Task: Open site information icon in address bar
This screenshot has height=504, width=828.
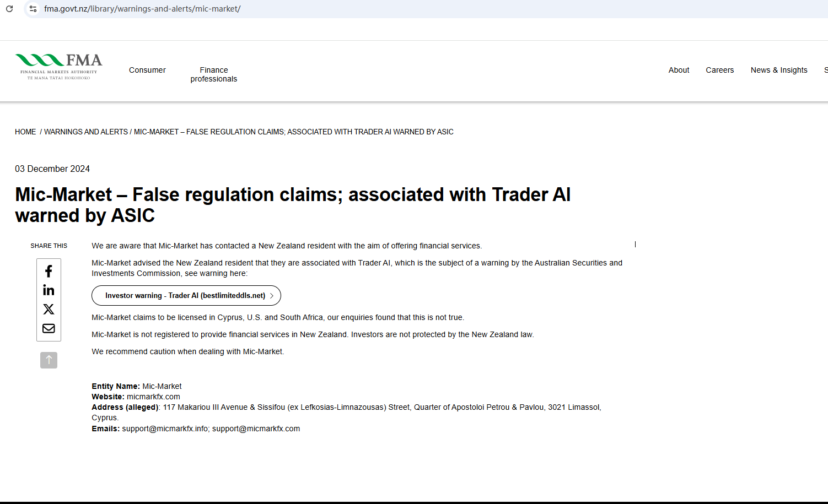Action: (x=33, y=9)
